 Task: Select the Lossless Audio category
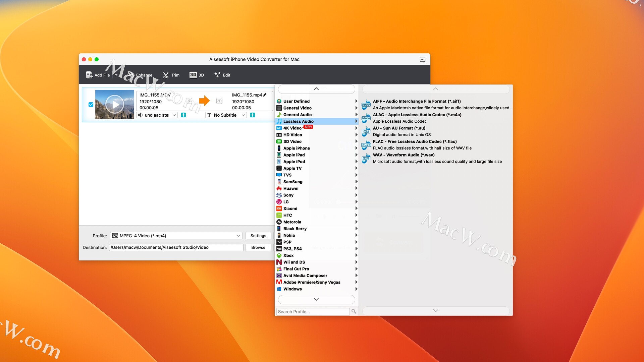317,121
